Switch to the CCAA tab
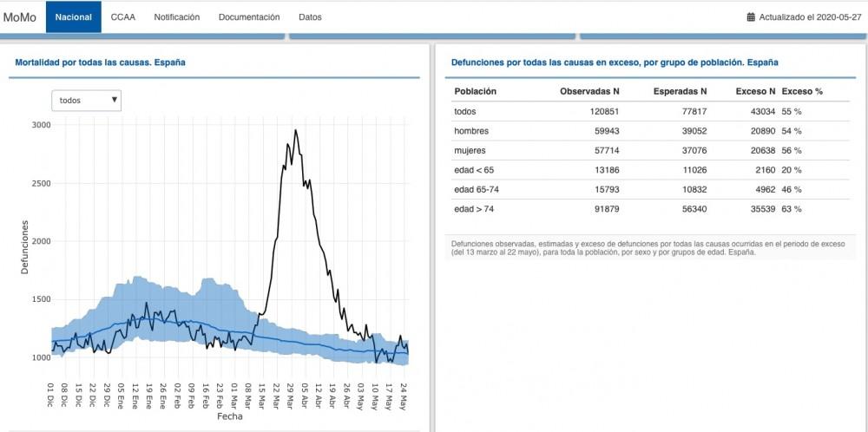Screen dimensions: 868x432 122,17
